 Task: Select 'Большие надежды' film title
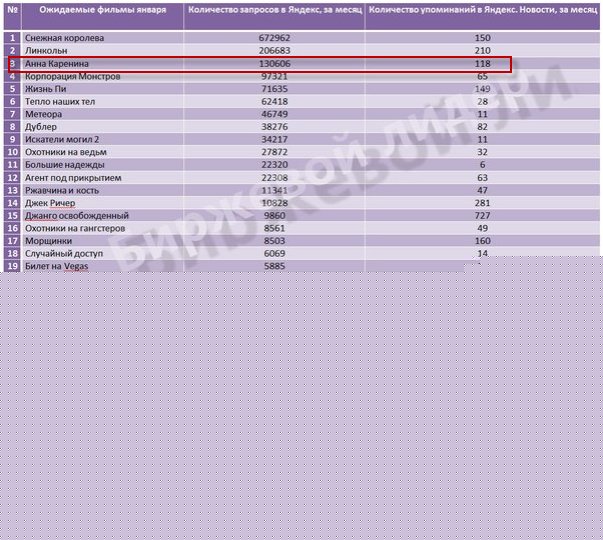pos(65,165)
